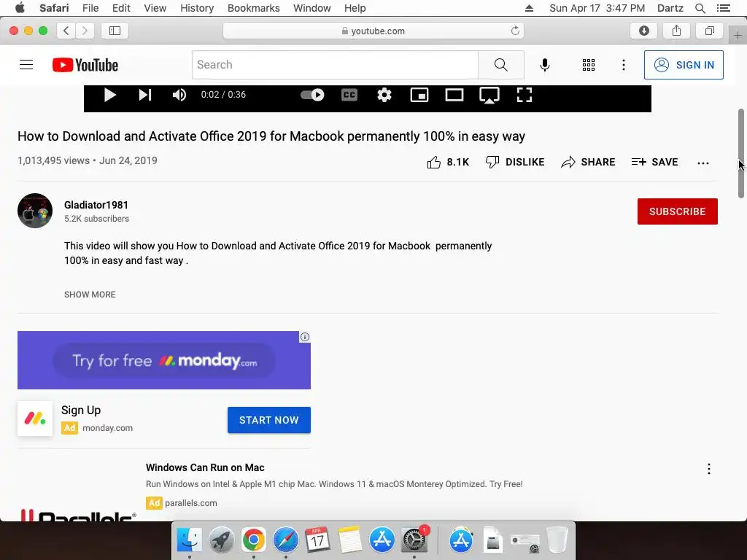747x560 pixels.
Task: Click the search magnifier button
Action: (500, 65)
